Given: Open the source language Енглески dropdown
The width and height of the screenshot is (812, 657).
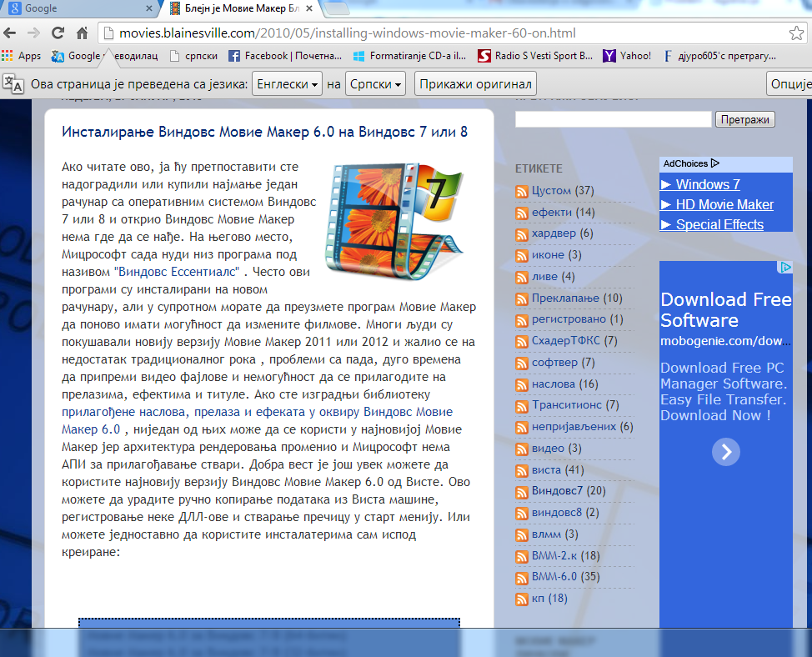Looking at the screenshot, I should 287,84.
